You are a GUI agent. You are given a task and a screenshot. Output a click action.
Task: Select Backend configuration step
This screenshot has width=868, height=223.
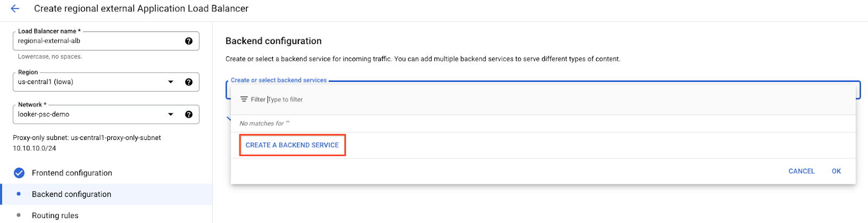click(72, 194)
